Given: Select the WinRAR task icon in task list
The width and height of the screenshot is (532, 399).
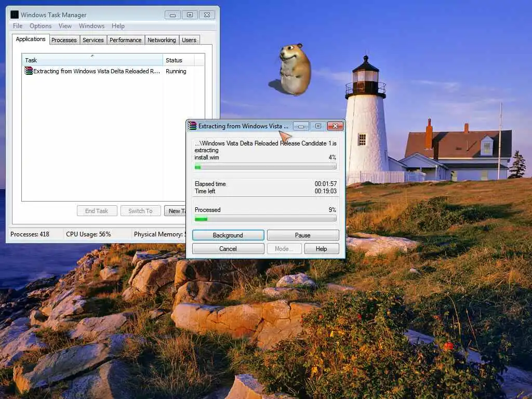Looking at the screenshot, I should [x=29, y=71].
